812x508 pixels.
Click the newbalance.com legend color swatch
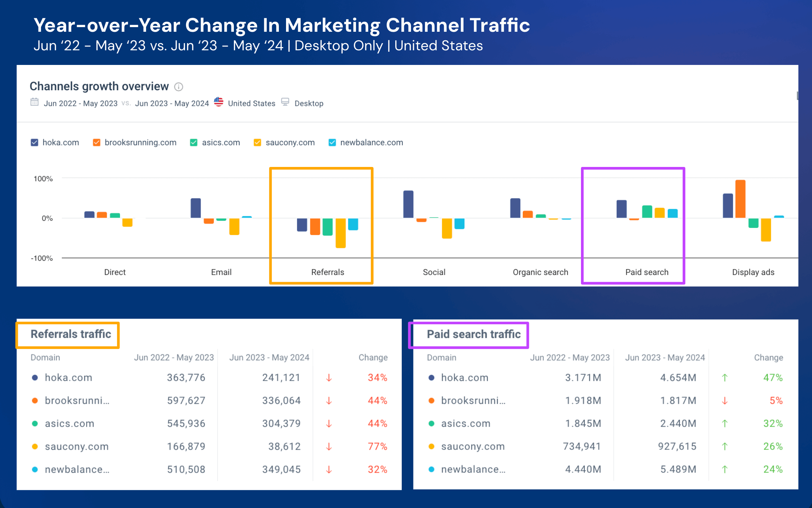point(330,142)
